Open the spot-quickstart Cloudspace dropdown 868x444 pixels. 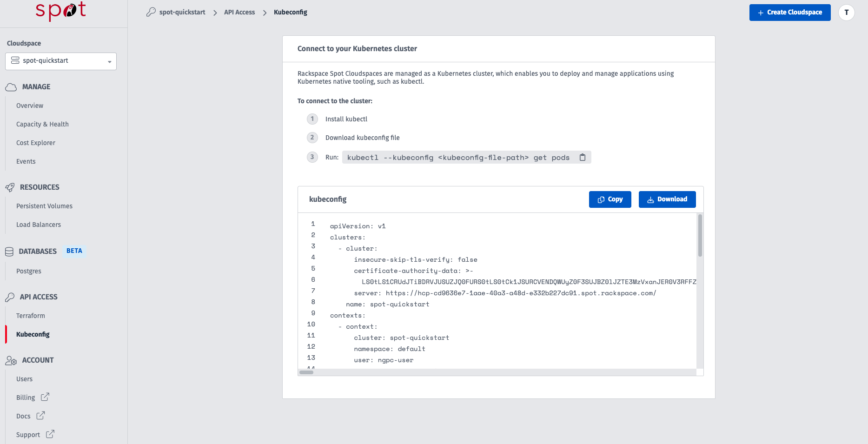[61, 61]
